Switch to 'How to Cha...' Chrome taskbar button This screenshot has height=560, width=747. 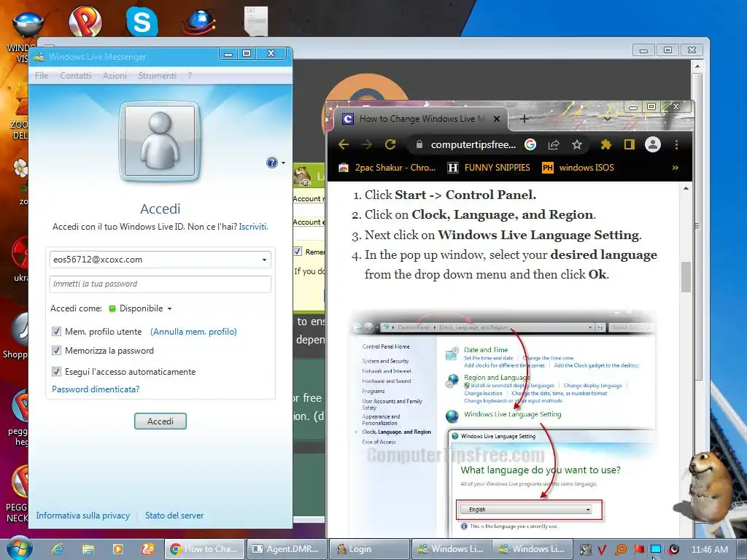[205, 549]
